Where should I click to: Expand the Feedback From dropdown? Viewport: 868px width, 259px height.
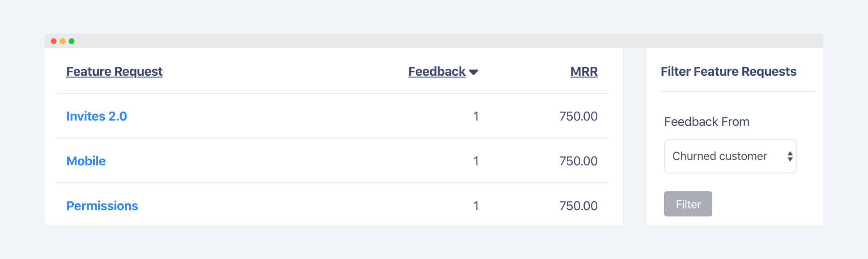click(x=731, y=156)
